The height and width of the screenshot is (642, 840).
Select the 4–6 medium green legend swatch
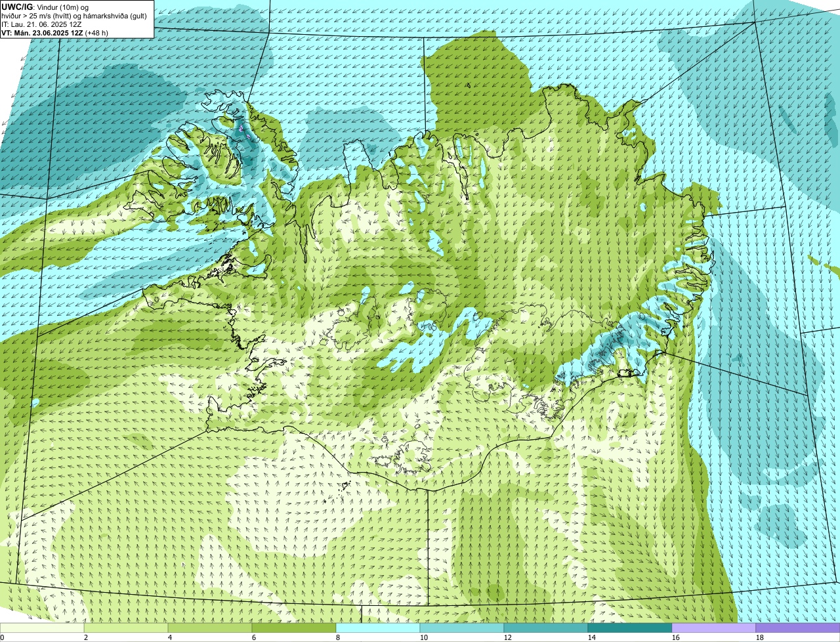click(x=210, y=628)
